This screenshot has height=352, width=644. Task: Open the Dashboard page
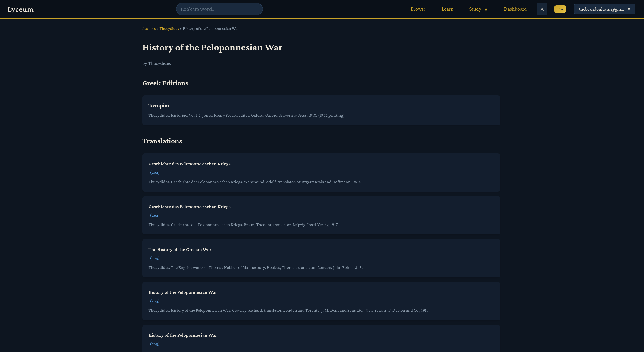[x=515, y=9]
